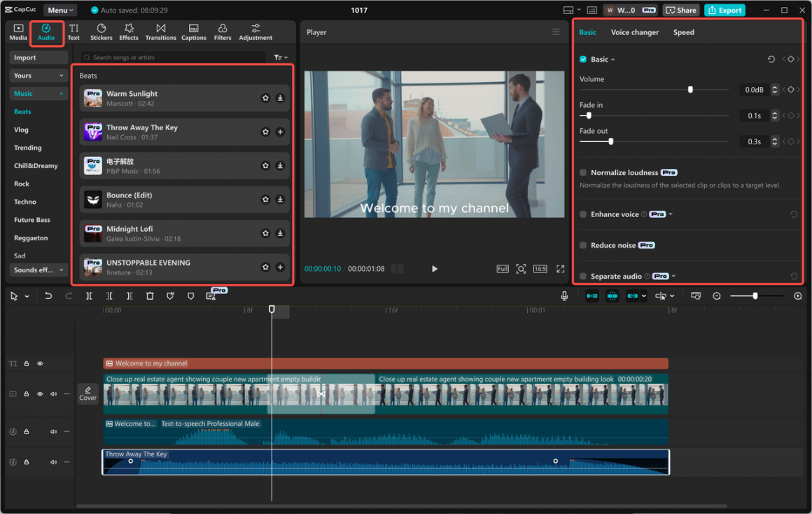This screenshot has height=514, width=812.
Task: Click the Volume slider handle
Action: click(690, 90)
